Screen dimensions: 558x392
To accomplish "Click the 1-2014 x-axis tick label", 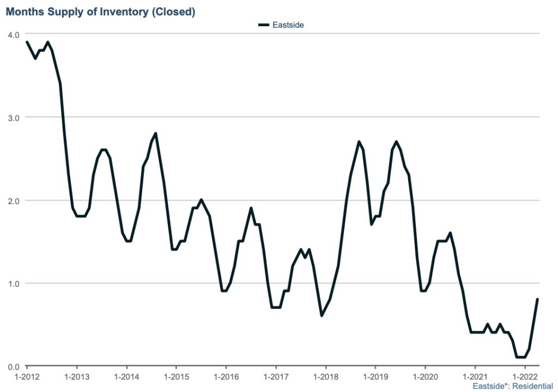I will coord(126,377).
